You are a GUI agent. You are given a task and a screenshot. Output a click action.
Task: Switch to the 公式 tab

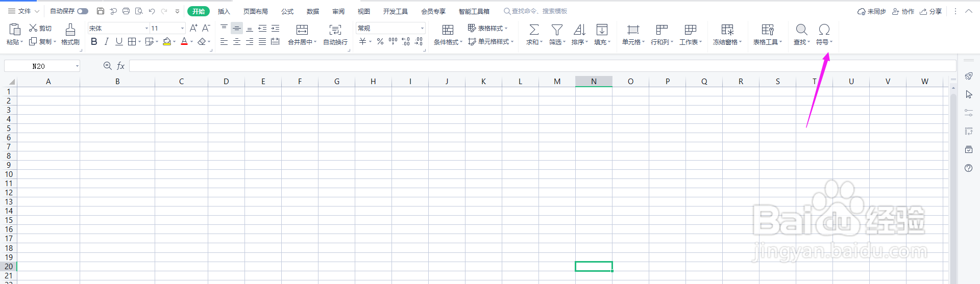(287, 11)
